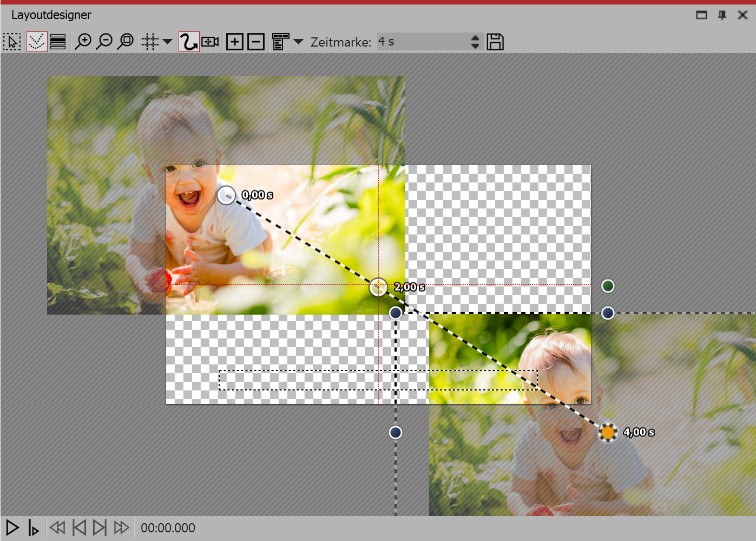Select the orange 4,00 s keyframe marker
Viewport: 756px width, 541px height.
[608, 432]
